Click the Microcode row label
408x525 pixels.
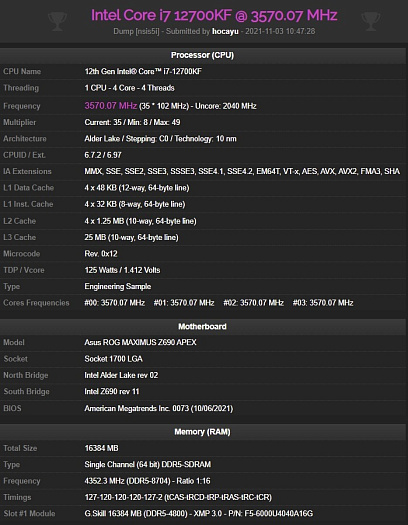[21, 254]
